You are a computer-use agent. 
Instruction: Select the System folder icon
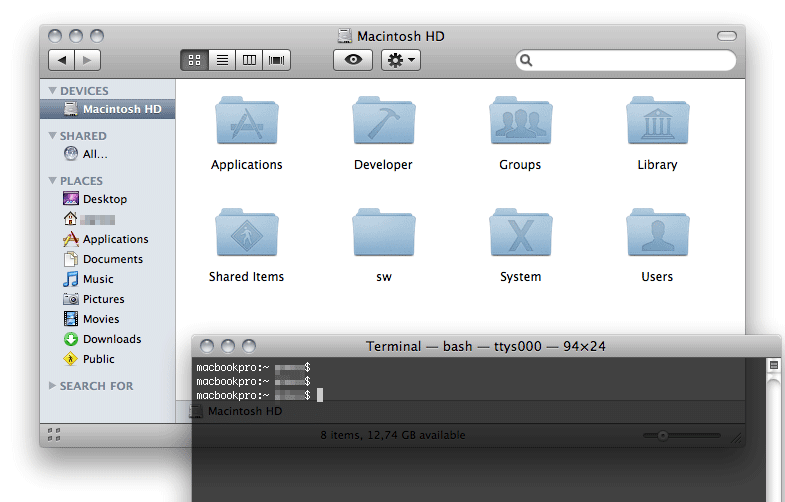coord(521,232)
